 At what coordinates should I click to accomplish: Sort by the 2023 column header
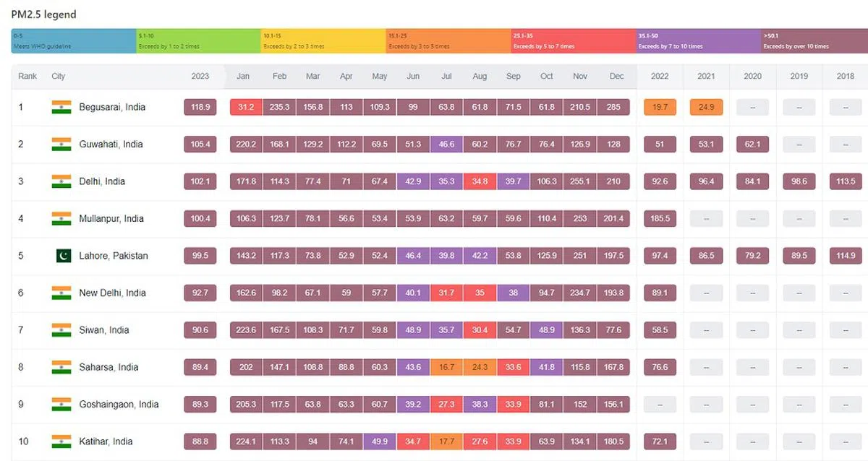[x=200, y=77]
